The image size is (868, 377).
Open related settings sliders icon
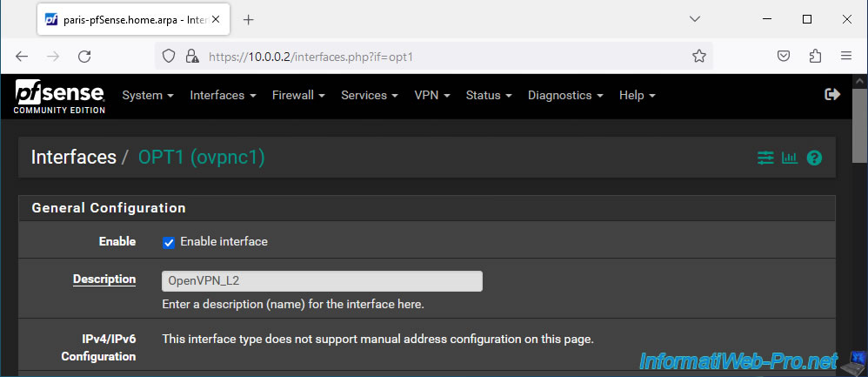click(765, 158)
